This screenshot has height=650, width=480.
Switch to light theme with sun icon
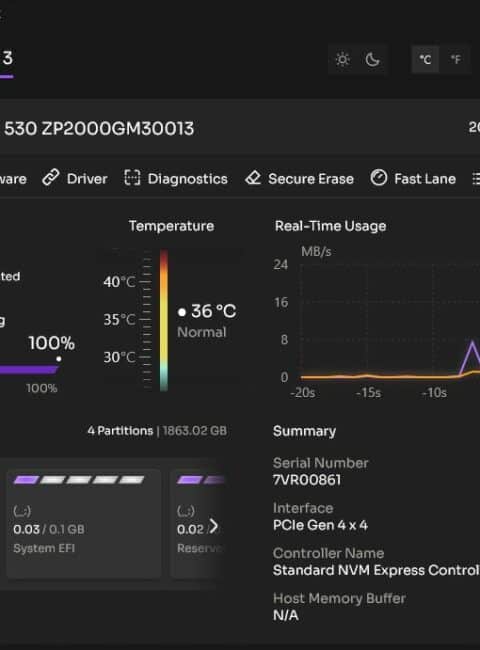(x=342, y=60)
